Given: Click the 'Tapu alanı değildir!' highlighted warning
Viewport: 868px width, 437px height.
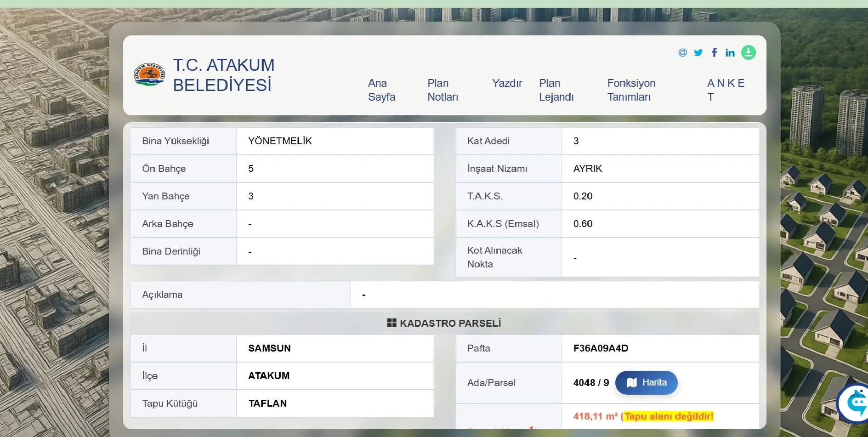Looking at the screenshot, I should coord(669,416).
